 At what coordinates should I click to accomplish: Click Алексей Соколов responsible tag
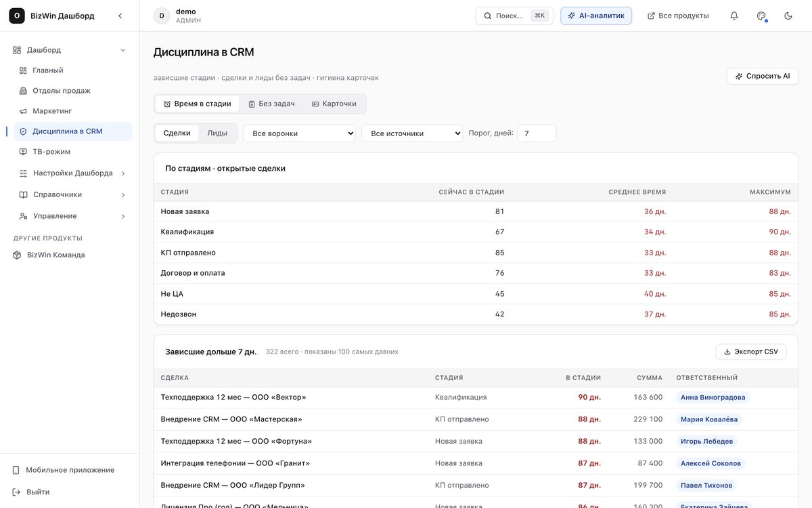711,463
